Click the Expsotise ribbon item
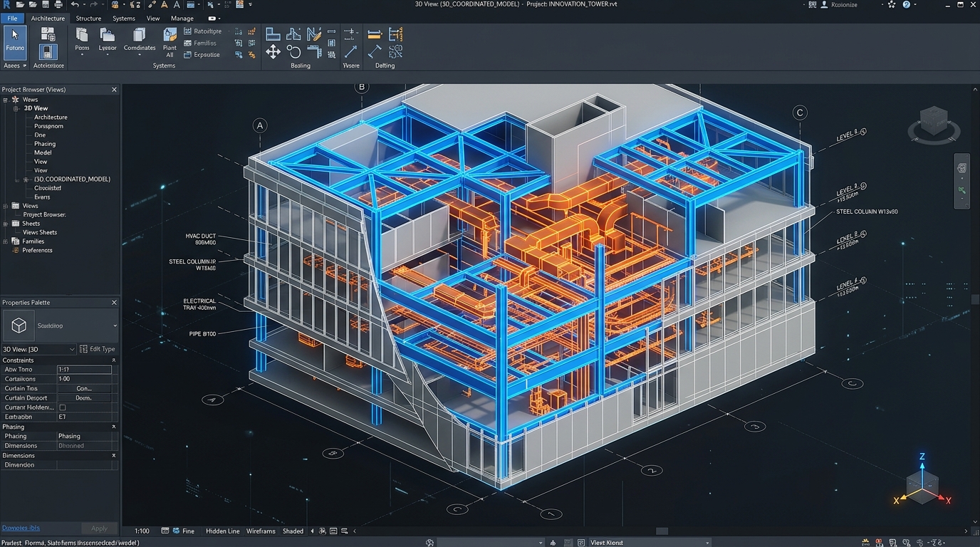This screenshot has height=547, width=980. [x=202, y=54]
